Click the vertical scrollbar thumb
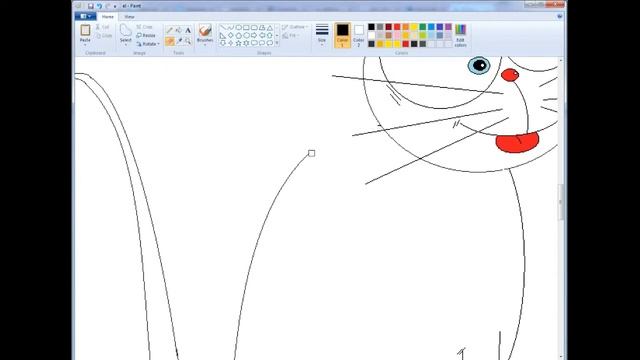Screen dimensions: 640x360 tap(561, 202)
